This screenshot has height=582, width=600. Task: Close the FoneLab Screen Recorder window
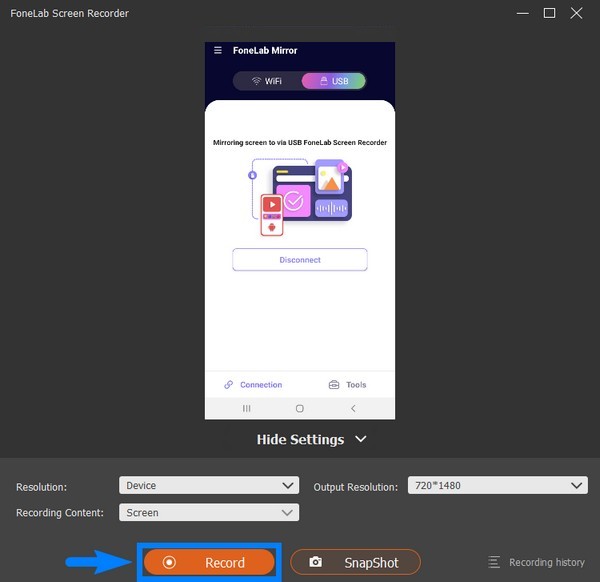click(576, 13)
